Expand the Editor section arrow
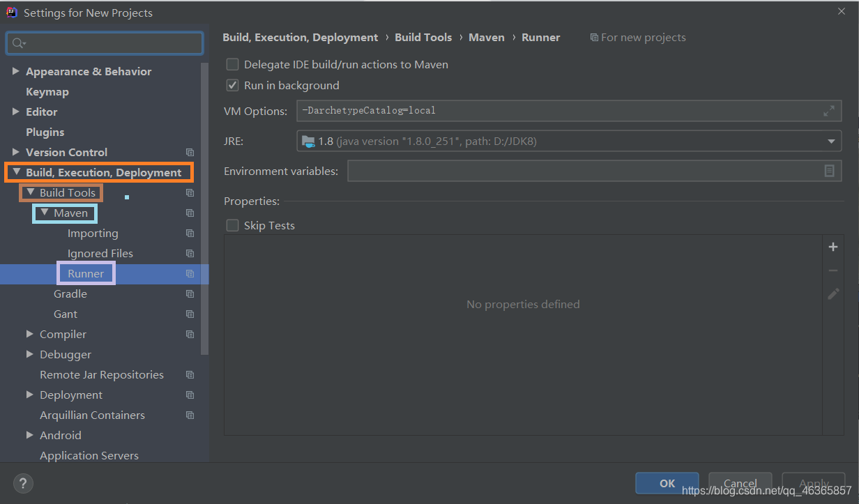The width and height of the screenshot is (859, 504). click(16, 112)
